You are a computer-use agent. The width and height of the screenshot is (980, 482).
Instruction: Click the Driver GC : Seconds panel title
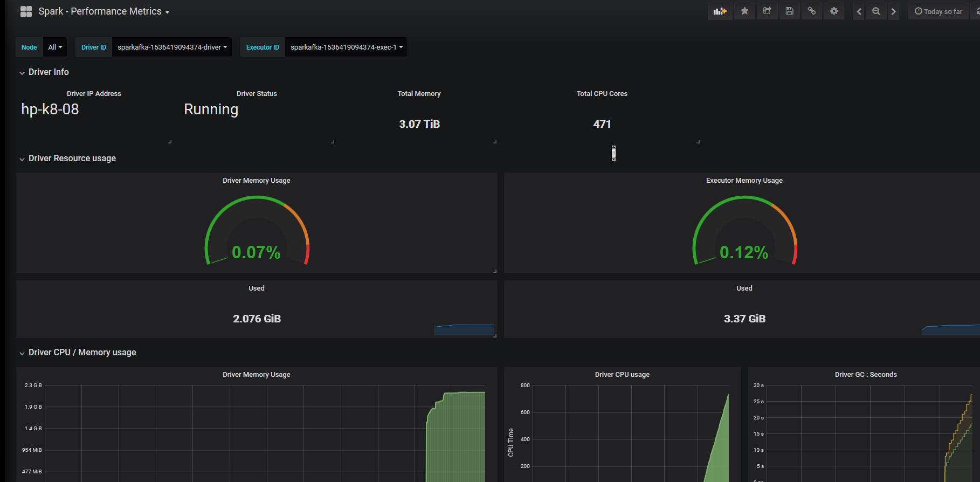click(865, 375)
